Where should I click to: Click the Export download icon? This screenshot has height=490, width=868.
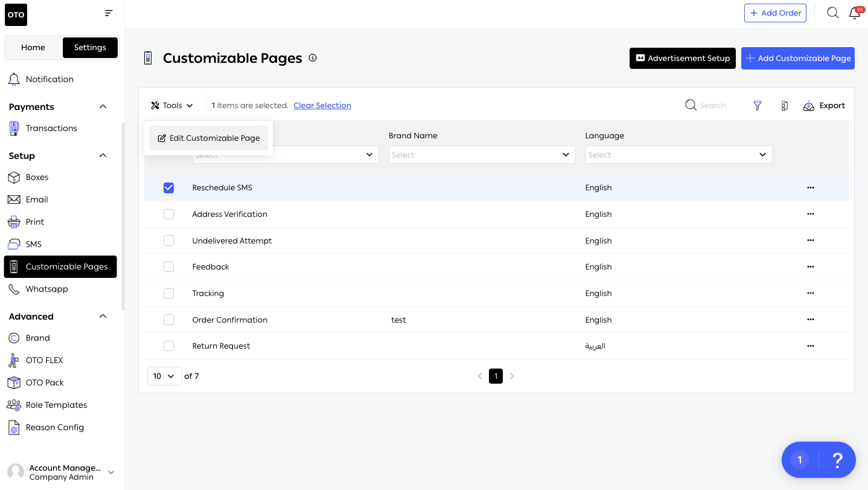pos(809,106)
